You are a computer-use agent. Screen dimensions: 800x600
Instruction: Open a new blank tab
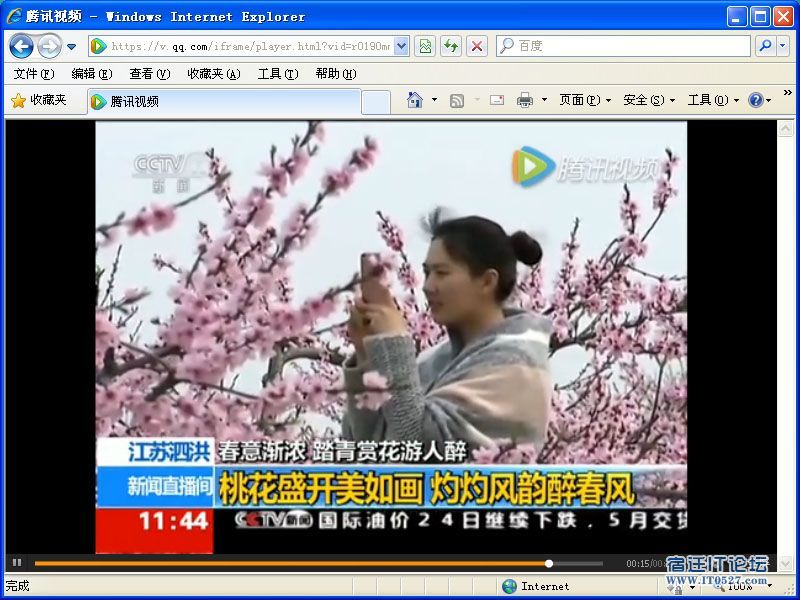[x=376, y=102]
